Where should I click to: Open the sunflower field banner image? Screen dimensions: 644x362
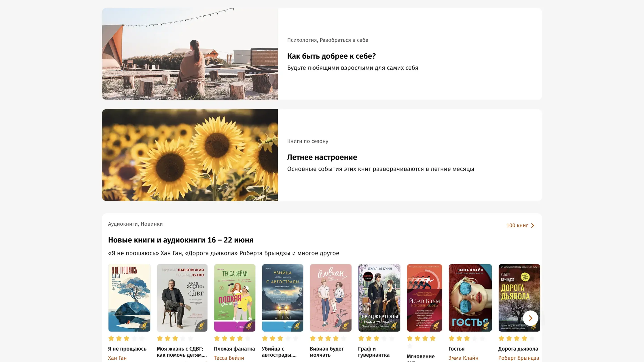point(190,155)
